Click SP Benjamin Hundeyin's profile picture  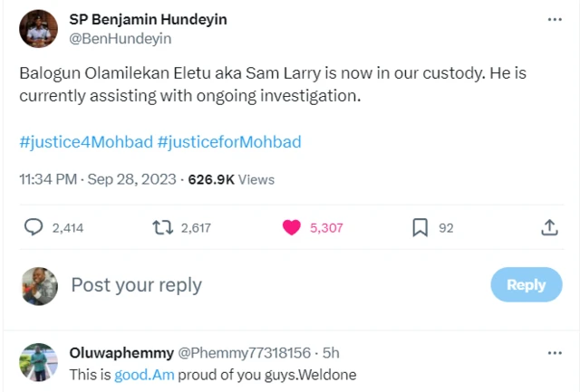[x=37, y=29]
